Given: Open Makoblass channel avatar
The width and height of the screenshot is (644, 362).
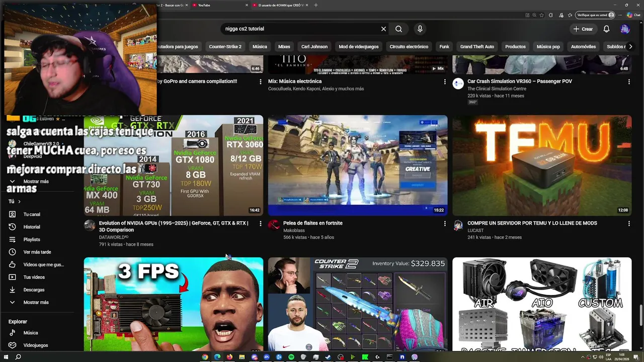Looking at the screenshot, I should [274, 225].
